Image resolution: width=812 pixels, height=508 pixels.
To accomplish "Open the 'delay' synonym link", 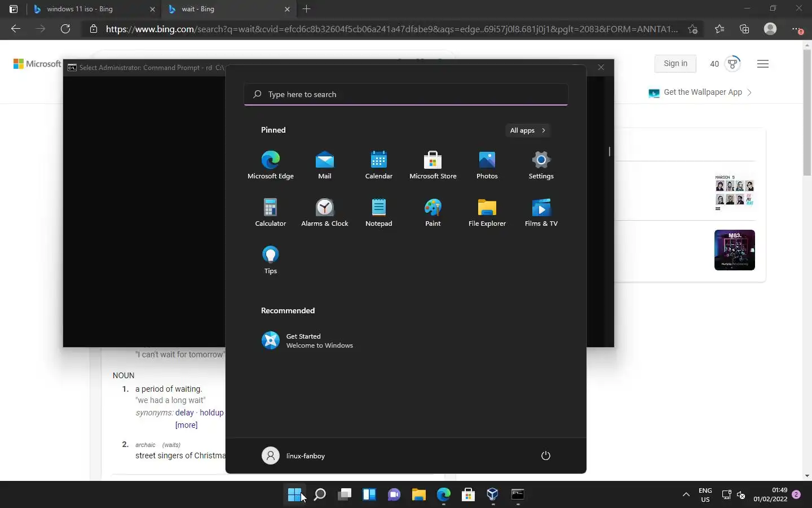I will click(184, 413).
